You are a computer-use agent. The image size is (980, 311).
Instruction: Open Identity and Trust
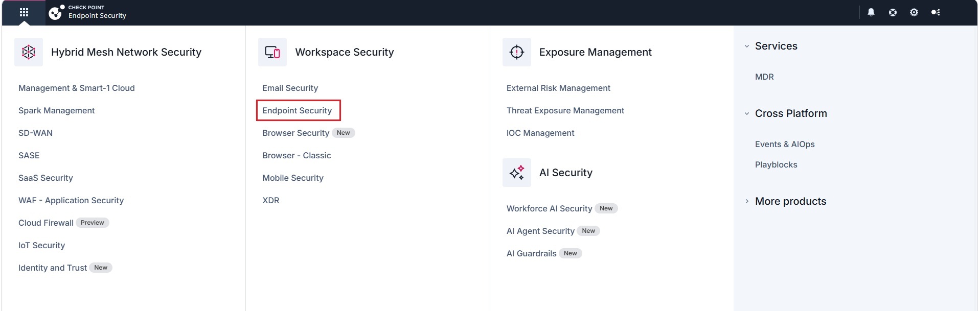tap(53, 268)
